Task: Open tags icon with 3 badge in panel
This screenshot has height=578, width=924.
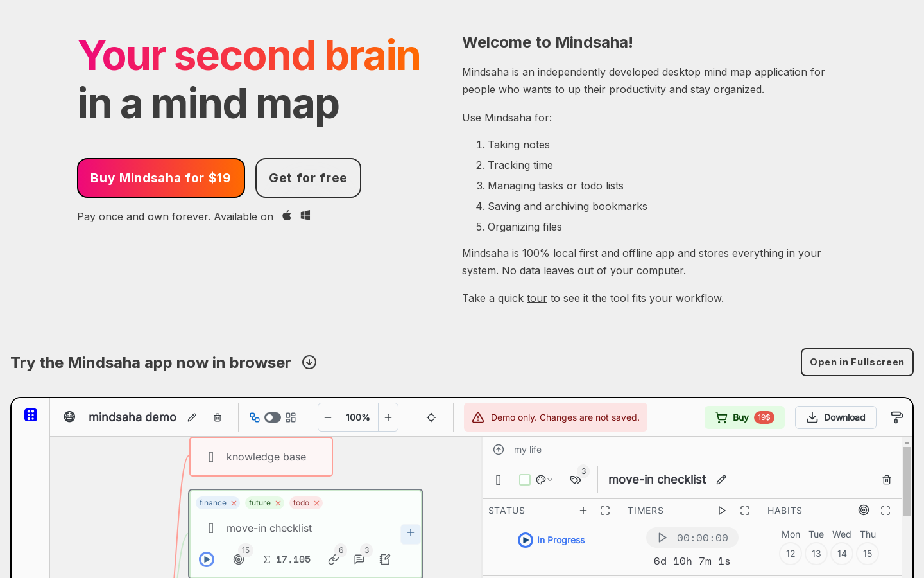Action: pos(576,480)
